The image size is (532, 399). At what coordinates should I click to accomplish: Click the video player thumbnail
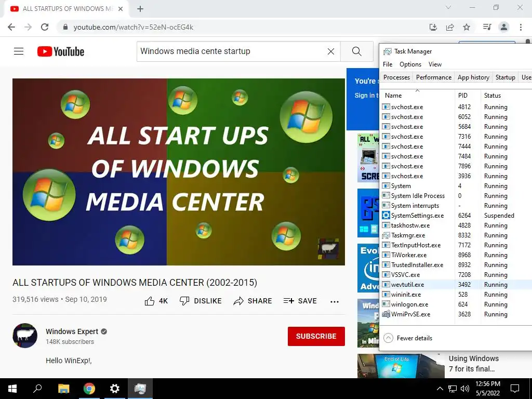point(179,172)
